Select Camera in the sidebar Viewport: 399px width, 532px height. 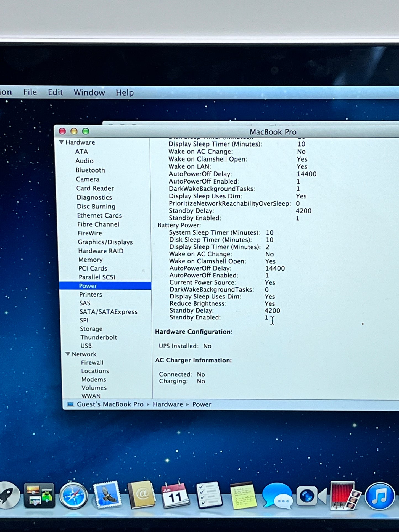88,179
